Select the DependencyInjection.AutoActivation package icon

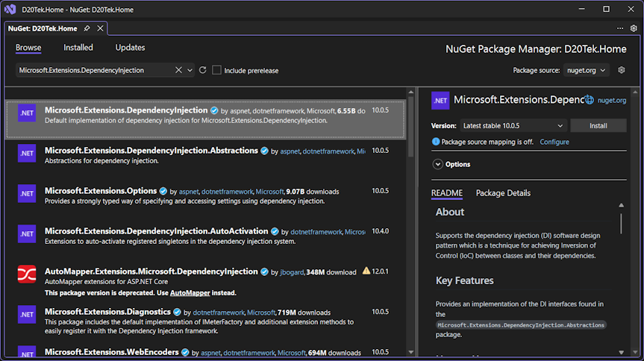point(27,234)
